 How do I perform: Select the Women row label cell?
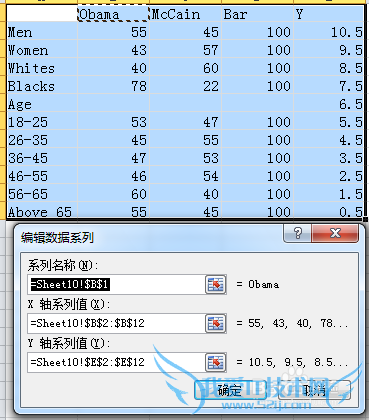[x=42, y=50]
